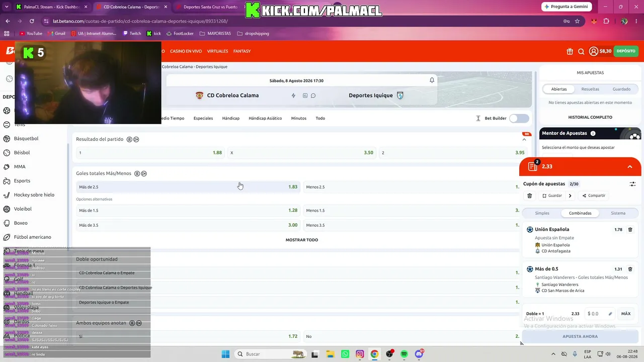Open WhatsApp from the taskbar
The image size is (644, 362).
click(345, 354)
